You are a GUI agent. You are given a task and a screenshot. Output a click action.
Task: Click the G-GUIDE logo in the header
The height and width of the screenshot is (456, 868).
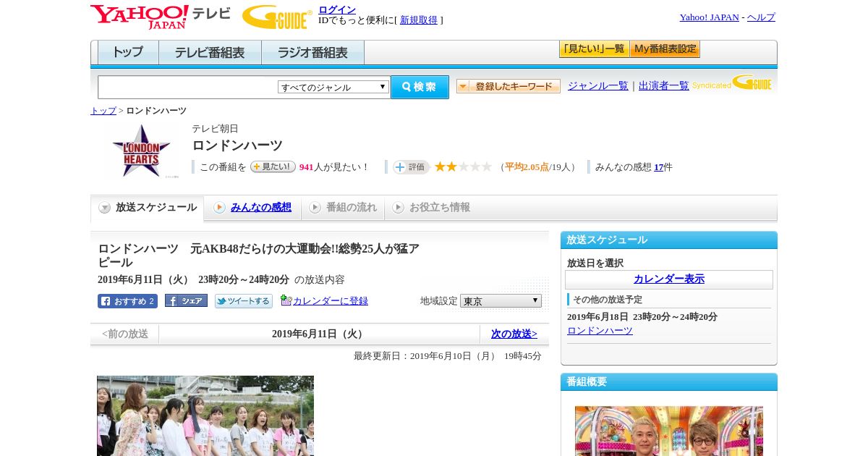tap(277, 17)
